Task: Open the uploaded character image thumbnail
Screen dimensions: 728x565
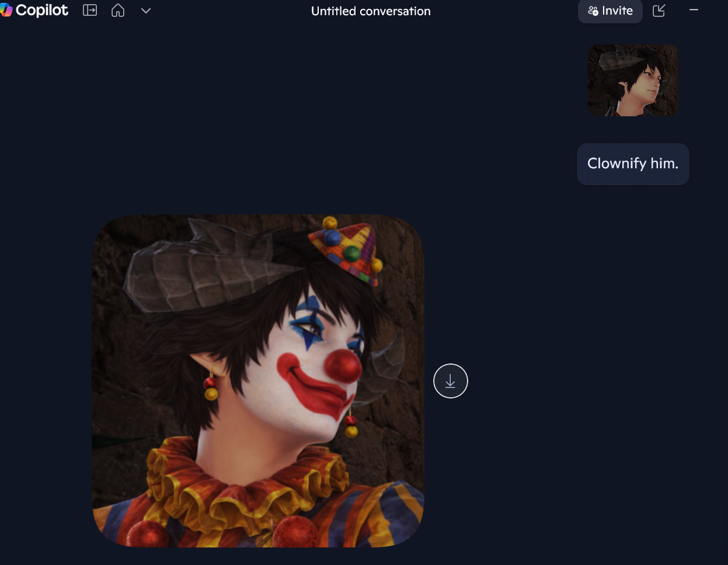Action: pos(633,80)
